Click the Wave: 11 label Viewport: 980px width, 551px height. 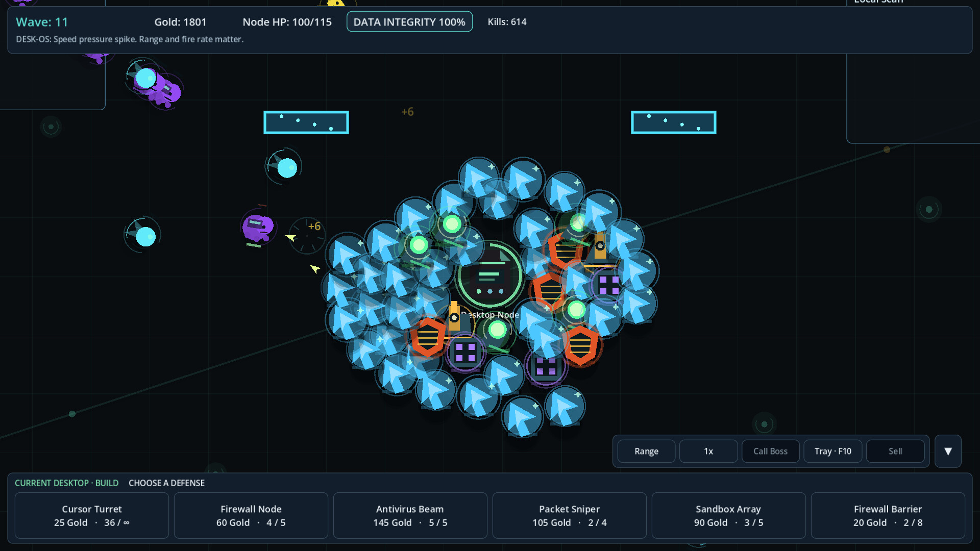click(42, 22)
